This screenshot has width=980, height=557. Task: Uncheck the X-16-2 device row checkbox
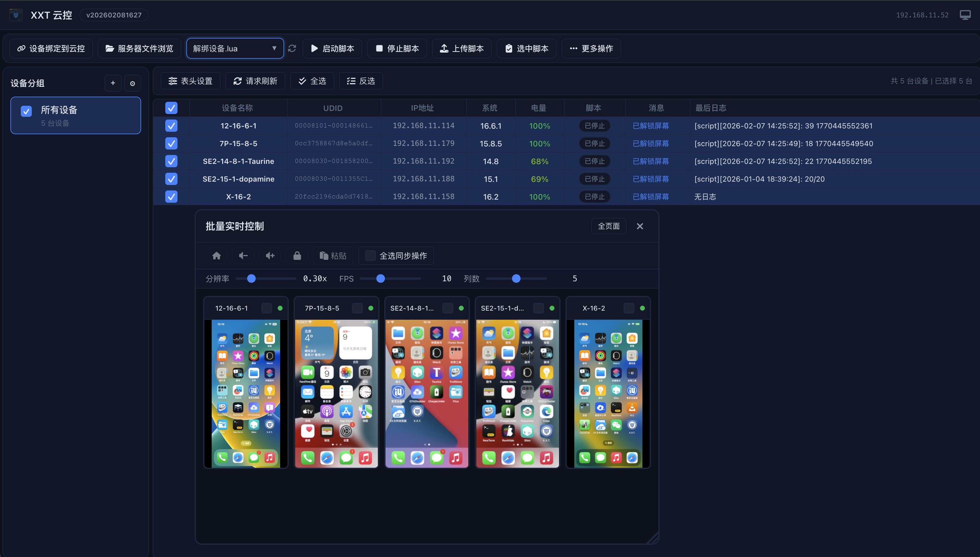(x=171, y=196)
